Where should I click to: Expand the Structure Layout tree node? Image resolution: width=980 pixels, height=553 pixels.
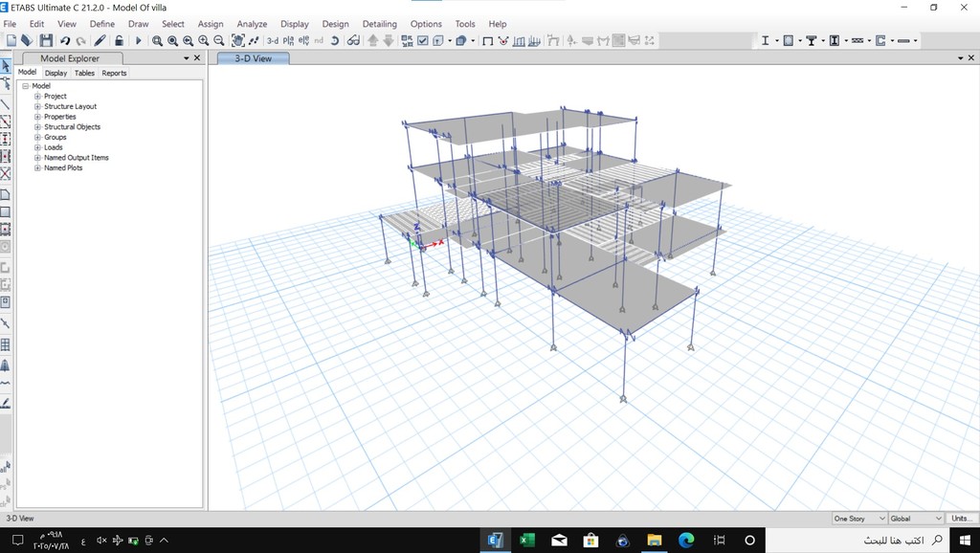point(37,106)
